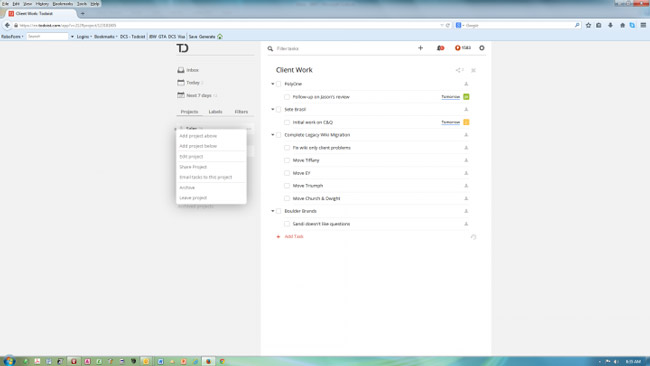
Task: Collapse the PolyOne task group
Action: point(272,84)
